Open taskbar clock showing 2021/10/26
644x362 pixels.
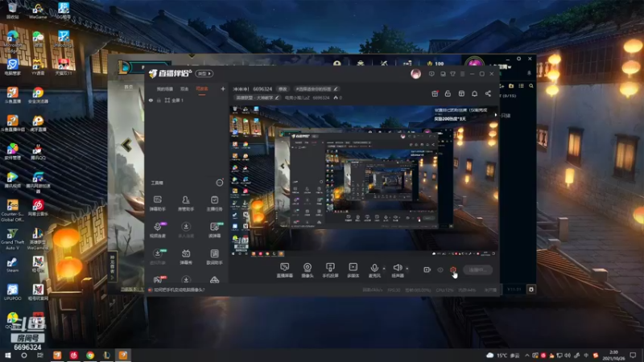[x=613, y=356]
